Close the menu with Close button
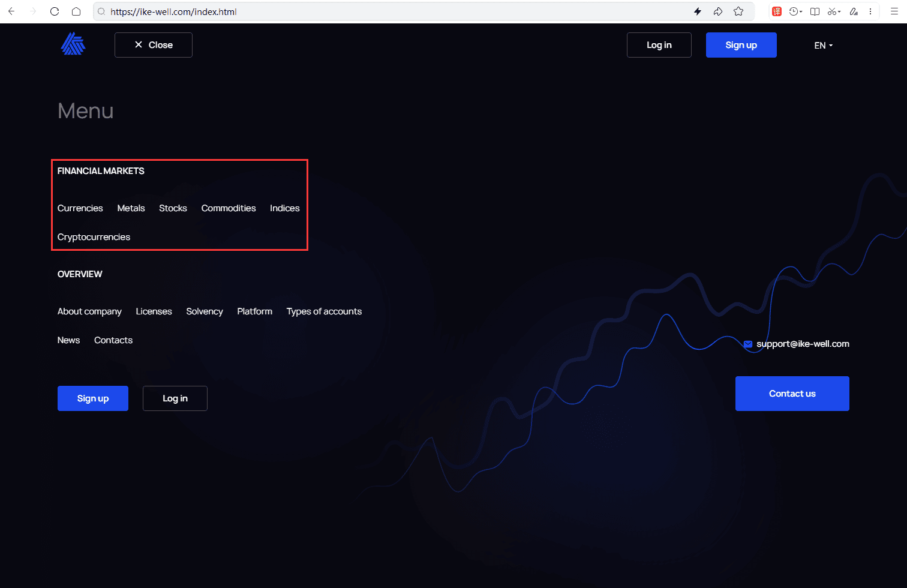This screenshot has height=588, width=907. click(x=154, y=45)
